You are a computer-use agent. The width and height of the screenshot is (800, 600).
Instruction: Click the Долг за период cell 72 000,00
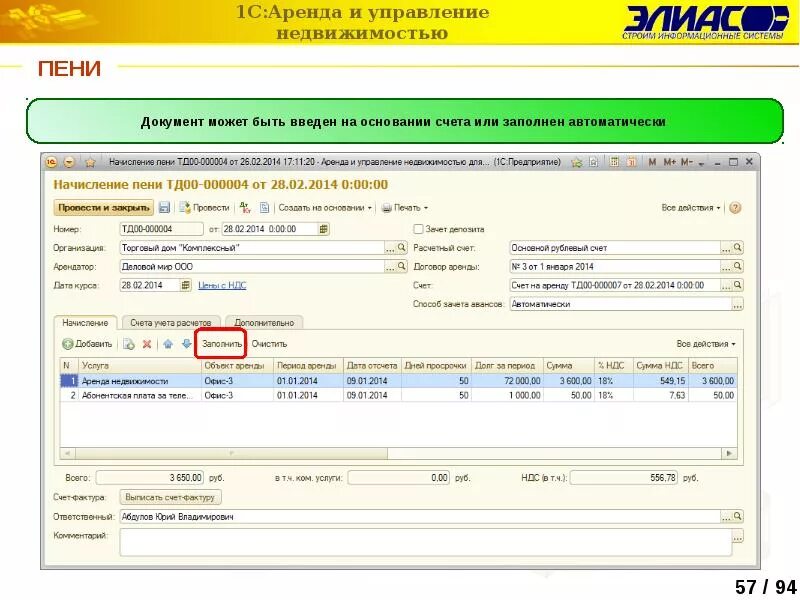coord(507,381)
